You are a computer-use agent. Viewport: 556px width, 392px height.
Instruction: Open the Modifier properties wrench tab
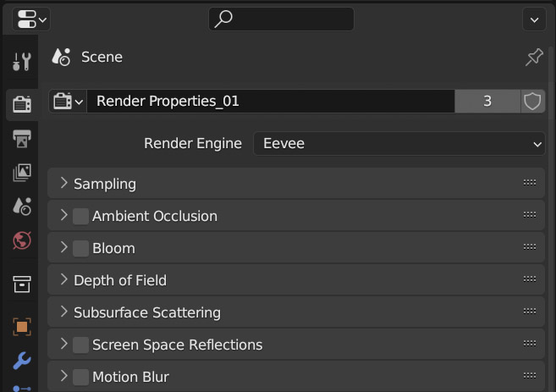22,361
